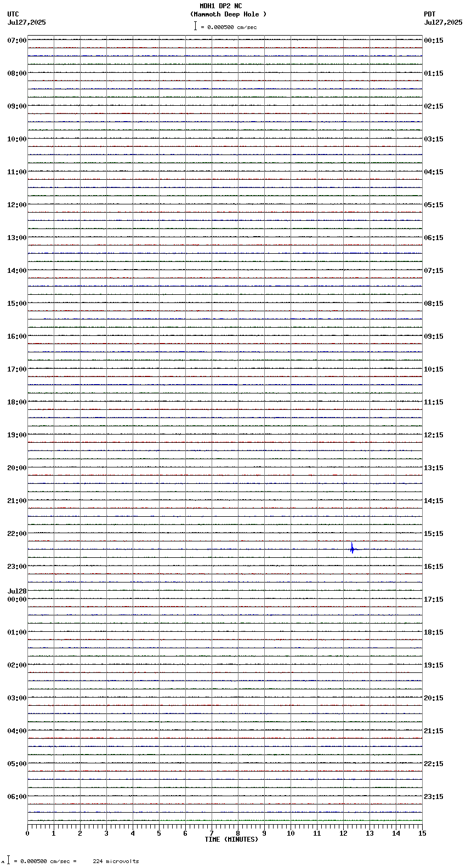Click the 7 minute tick on time axis
This screenshot has height=868, width=466.
pos(212,833)
